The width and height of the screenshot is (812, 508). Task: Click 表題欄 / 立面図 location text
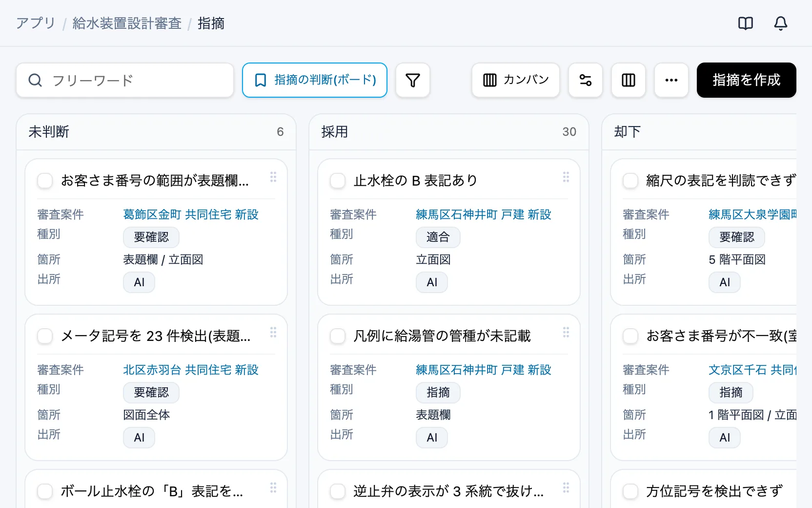click(x=163, y=259)
